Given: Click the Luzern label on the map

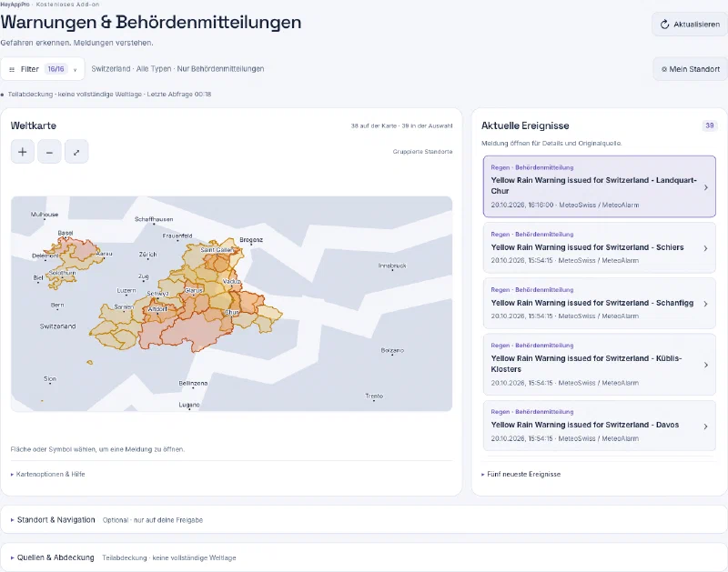Looking at the screenshot, I should [x=126, y=290].
